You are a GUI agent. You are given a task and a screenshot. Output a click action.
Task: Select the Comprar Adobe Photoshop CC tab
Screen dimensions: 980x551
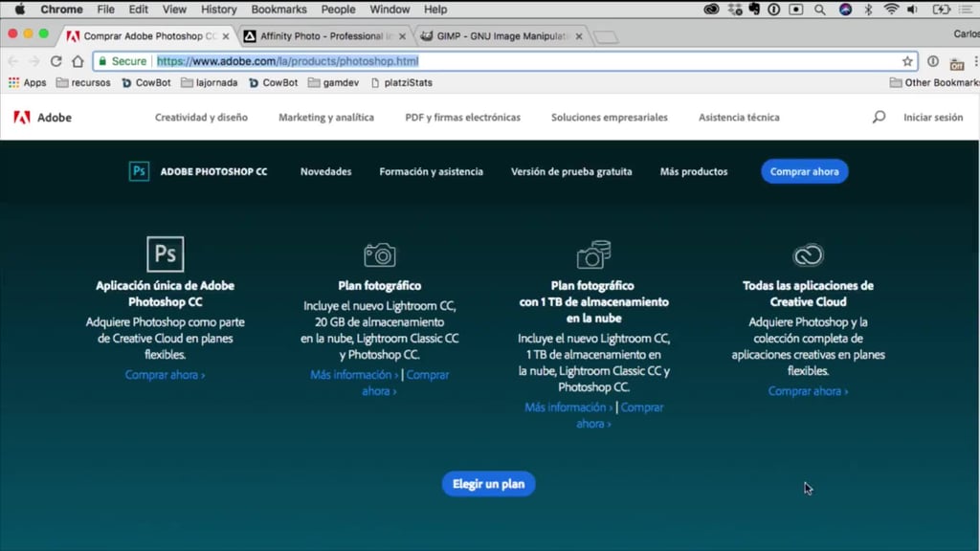[x=148, y=36]
